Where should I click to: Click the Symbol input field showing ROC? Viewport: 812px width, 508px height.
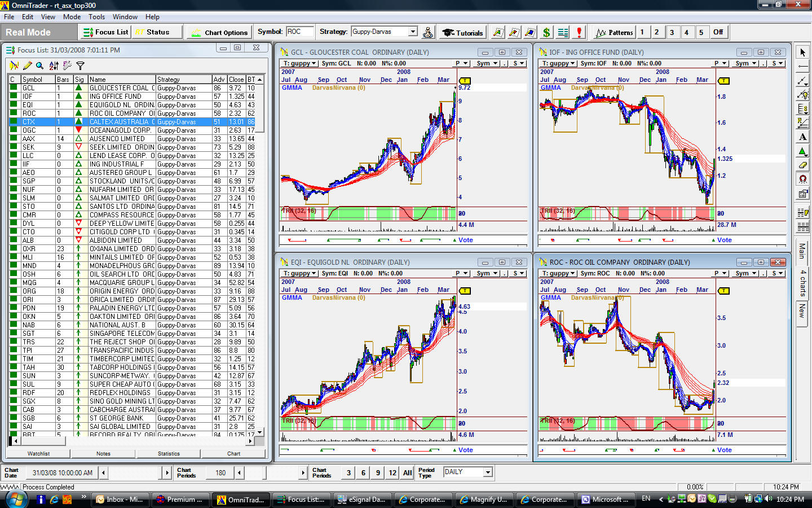(299, 32)
